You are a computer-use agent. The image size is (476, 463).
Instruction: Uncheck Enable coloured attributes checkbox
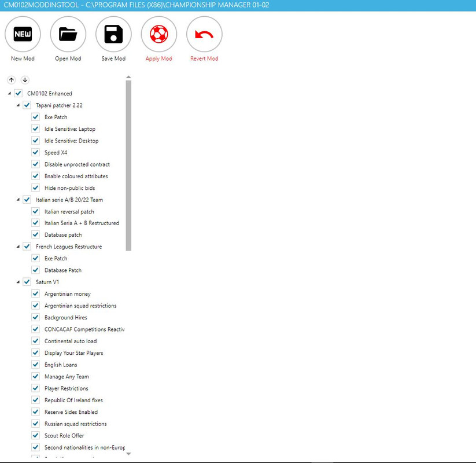coord(35,175)
